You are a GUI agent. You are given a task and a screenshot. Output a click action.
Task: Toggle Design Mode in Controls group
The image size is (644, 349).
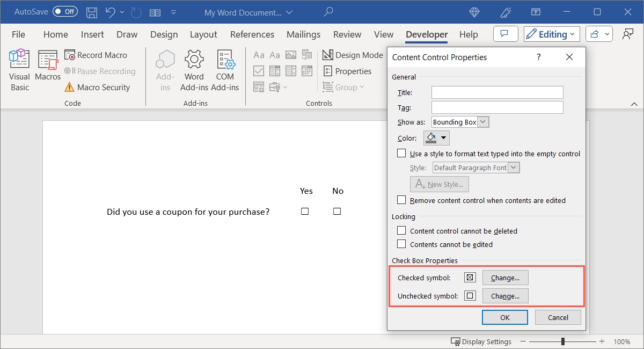point(353,55)
